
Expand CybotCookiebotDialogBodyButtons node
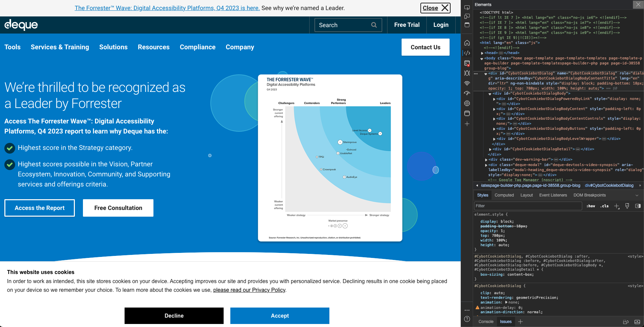494,129
